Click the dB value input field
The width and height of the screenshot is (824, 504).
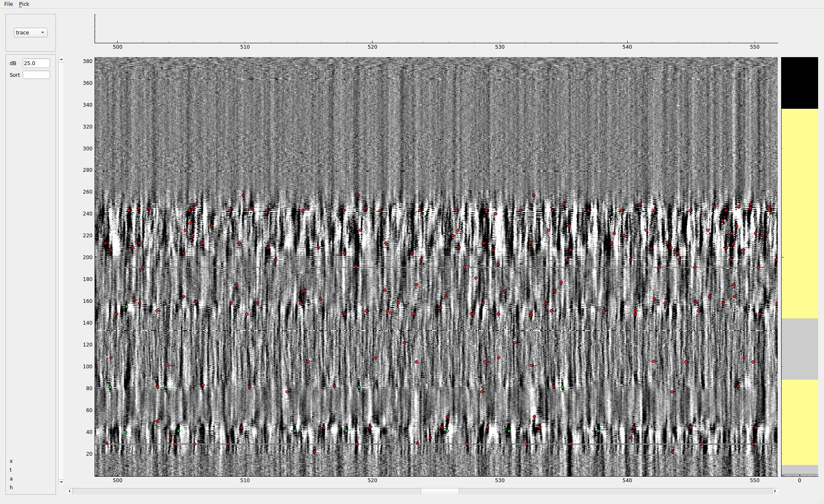(36, 63)
